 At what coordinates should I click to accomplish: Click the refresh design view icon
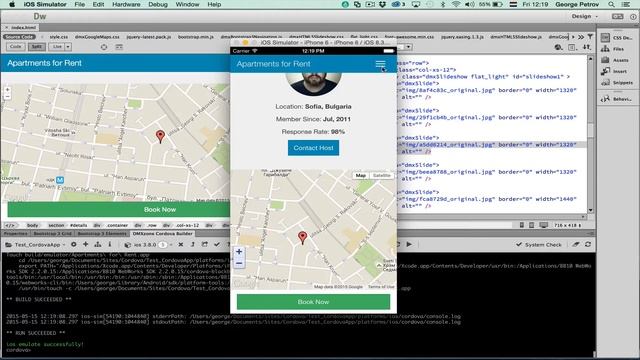tap(104, 47)
